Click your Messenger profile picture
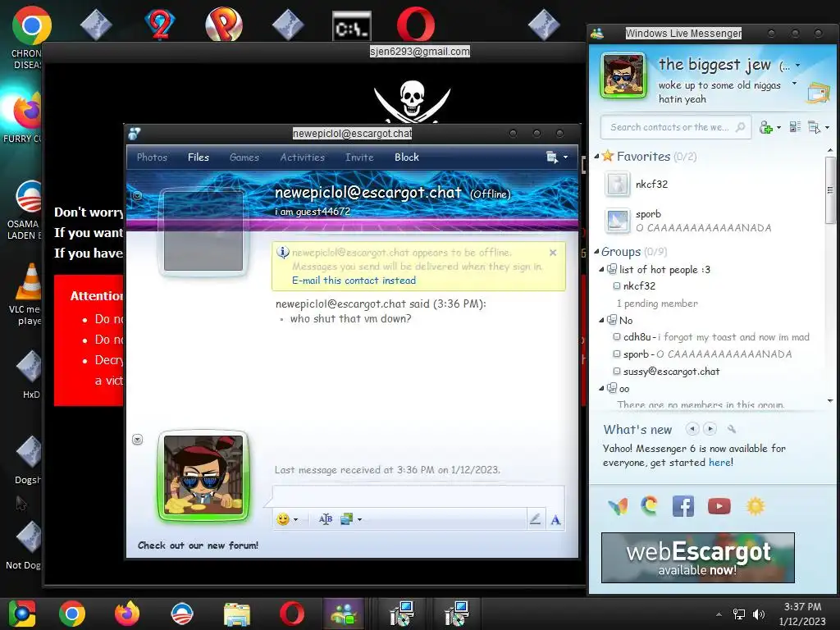The image size is (840, 630). [x=623, y=75]
